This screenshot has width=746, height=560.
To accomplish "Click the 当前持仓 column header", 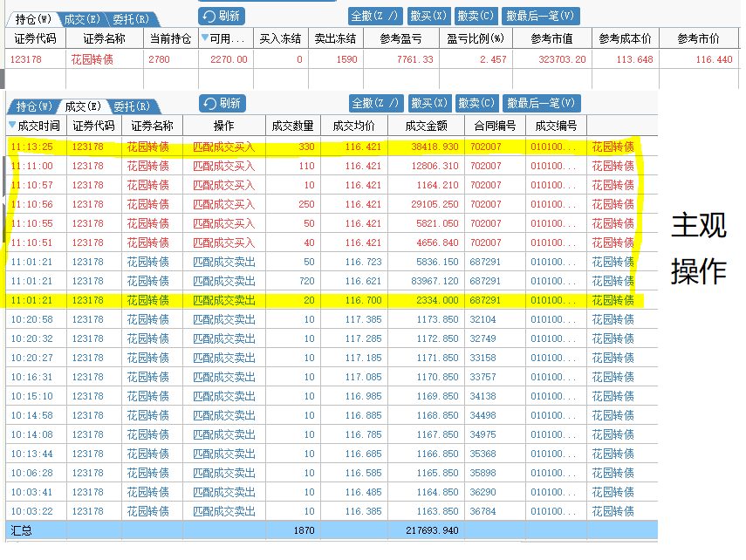I will pyautogui.click(x=170, y=38).
